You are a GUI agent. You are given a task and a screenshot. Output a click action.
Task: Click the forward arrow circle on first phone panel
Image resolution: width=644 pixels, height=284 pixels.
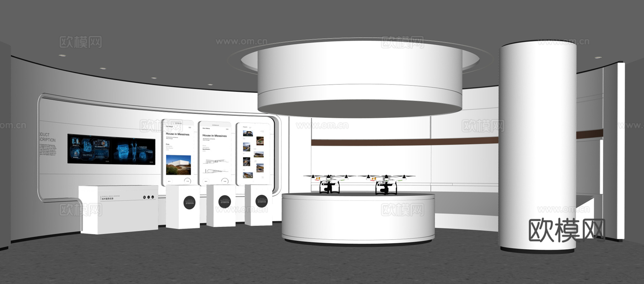187,181
